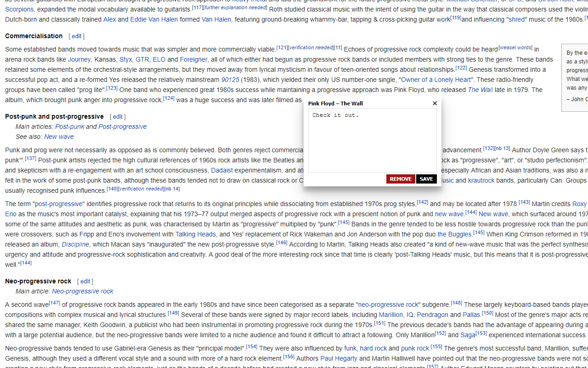The width and height of the screenshot is (588, 368).
Task: Open The Wall album link in the paragraph
Action: coord(481,90)
